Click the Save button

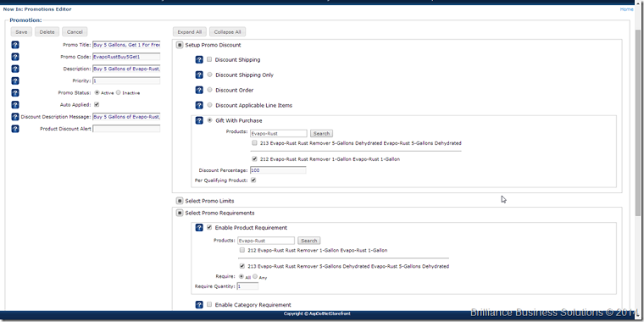point(21,32)
